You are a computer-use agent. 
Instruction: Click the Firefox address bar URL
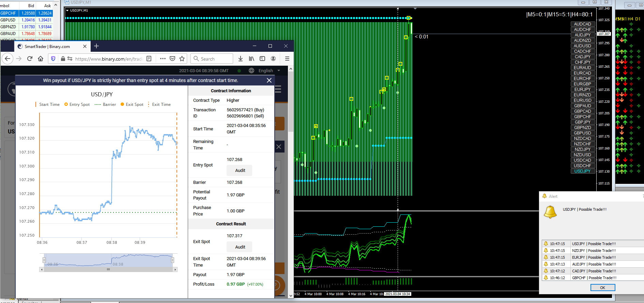coord(108,59)
